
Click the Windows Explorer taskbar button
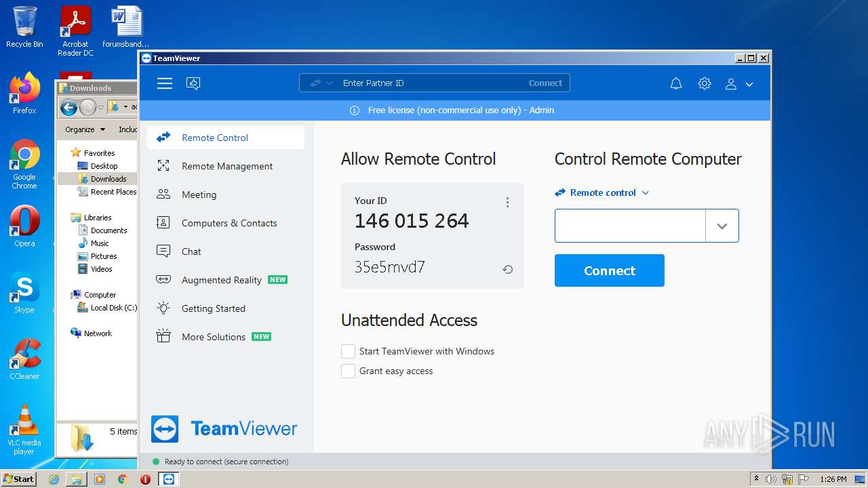coord(77,479)
